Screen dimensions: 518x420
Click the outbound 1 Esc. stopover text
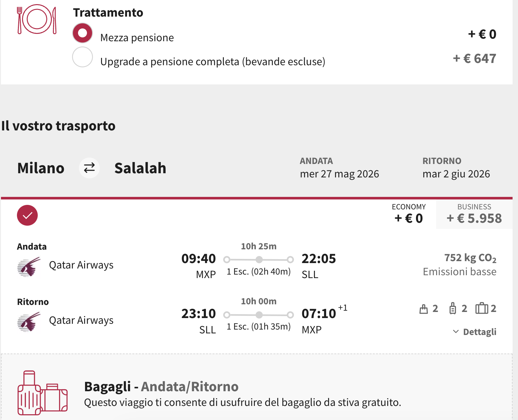(259, 272)
